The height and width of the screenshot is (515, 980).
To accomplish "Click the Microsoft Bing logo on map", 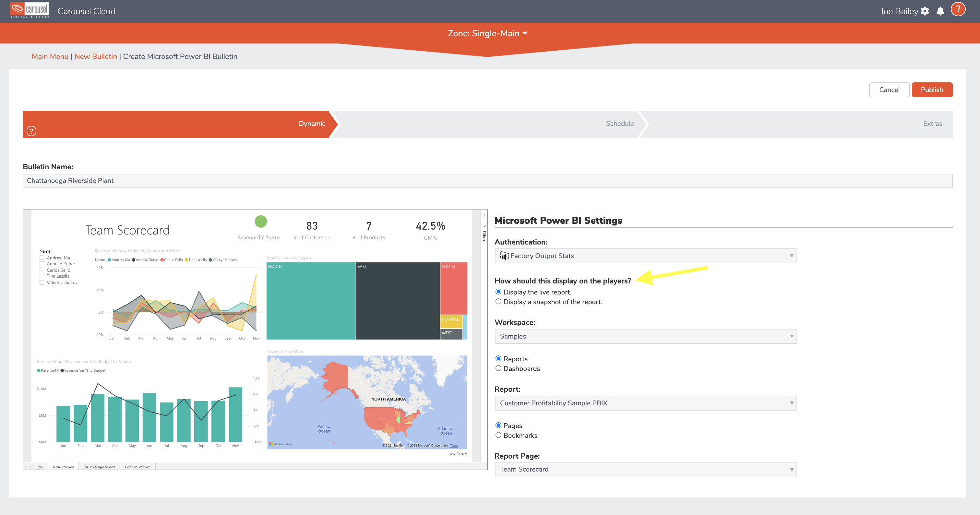I will click(x=281, y=444).
